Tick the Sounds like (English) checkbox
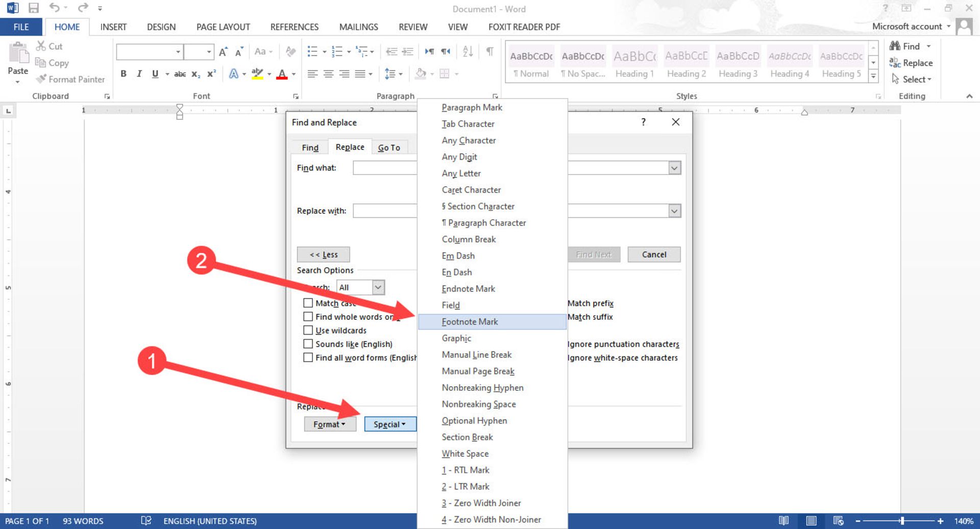Image resolution: width=980 pixels, height=529 pixels. tap(308, 344)
